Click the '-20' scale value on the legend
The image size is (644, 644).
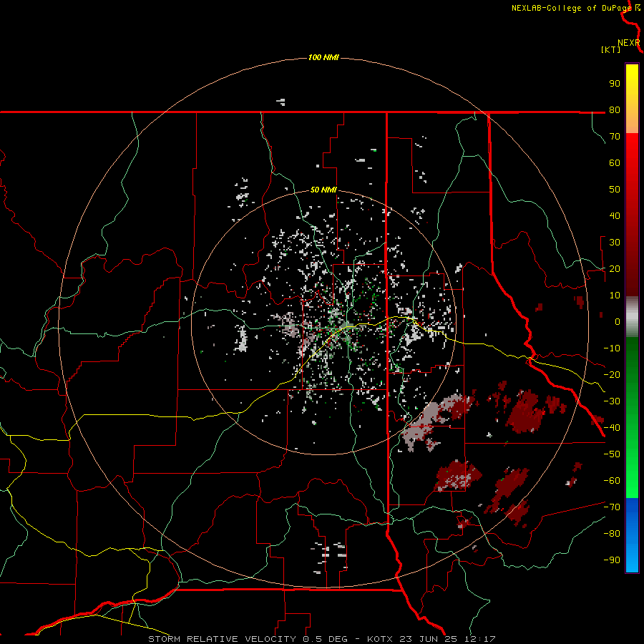click(612, 374)
